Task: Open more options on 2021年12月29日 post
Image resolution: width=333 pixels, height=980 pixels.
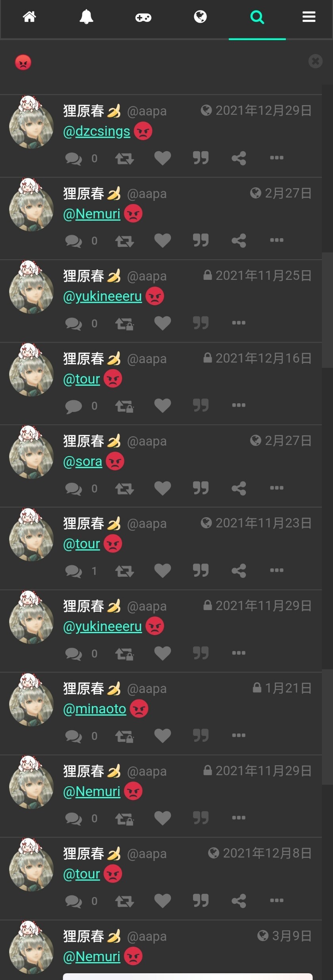Action: tap(277, 158)
